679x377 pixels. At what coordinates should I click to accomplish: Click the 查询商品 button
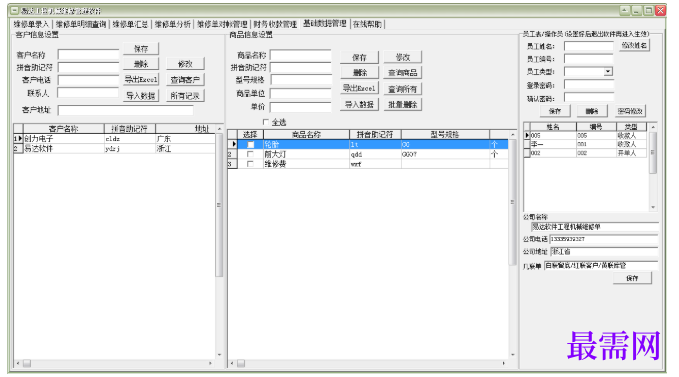tap(403, 72)
